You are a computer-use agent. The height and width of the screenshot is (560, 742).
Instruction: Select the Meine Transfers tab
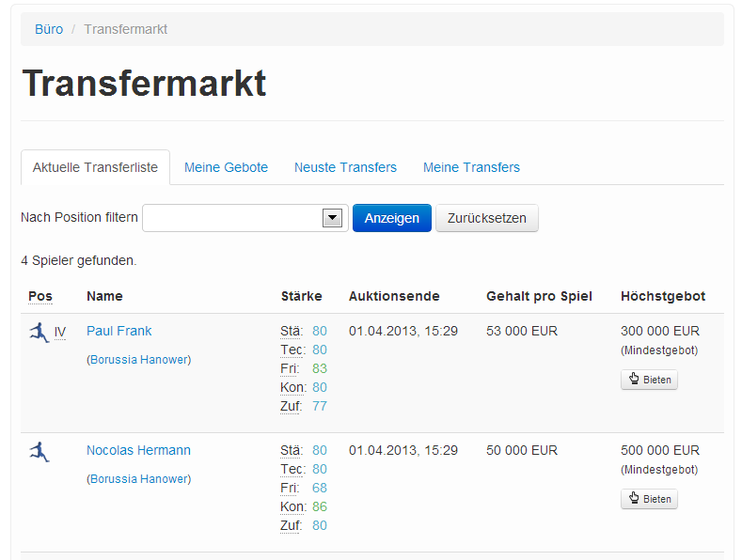(x=471, y=167)
